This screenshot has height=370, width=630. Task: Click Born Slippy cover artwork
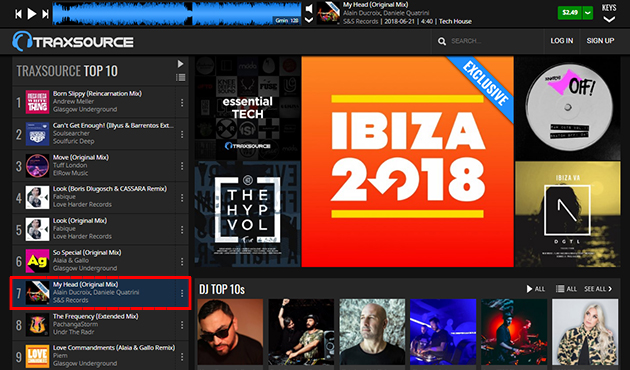click(37, 102)
